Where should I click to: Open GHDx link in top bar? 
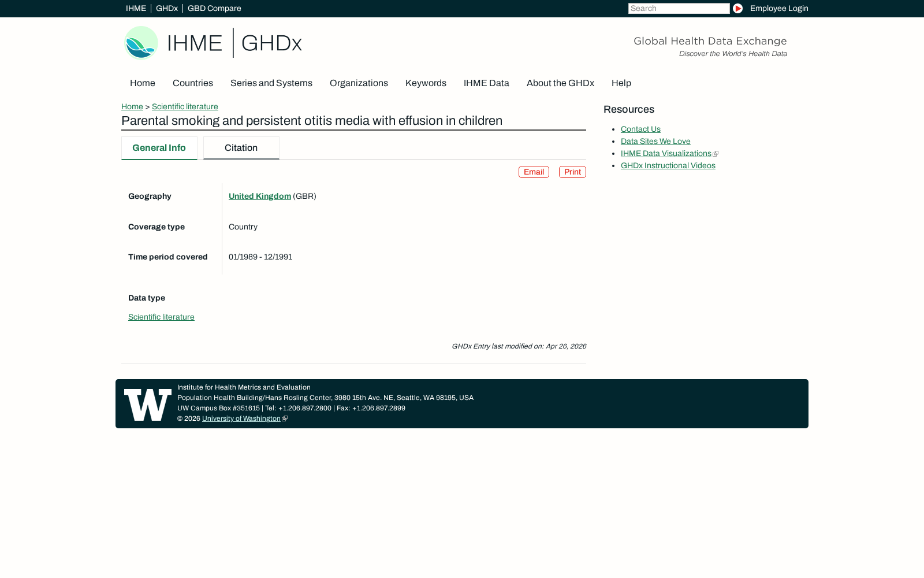click(x=167, y=8)
